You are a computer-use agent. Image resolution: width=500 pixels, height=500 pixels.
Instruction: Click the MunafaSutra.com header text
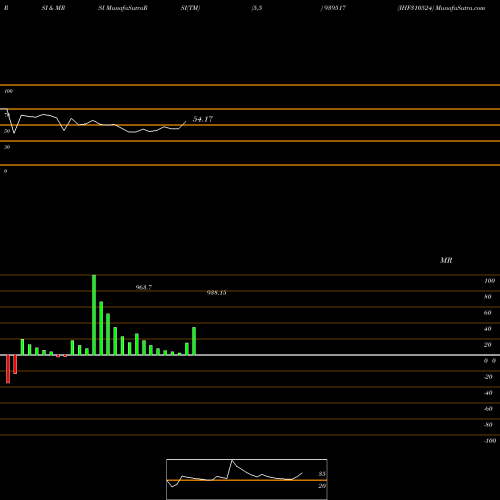pyautogui.click(x=460, y=8)
